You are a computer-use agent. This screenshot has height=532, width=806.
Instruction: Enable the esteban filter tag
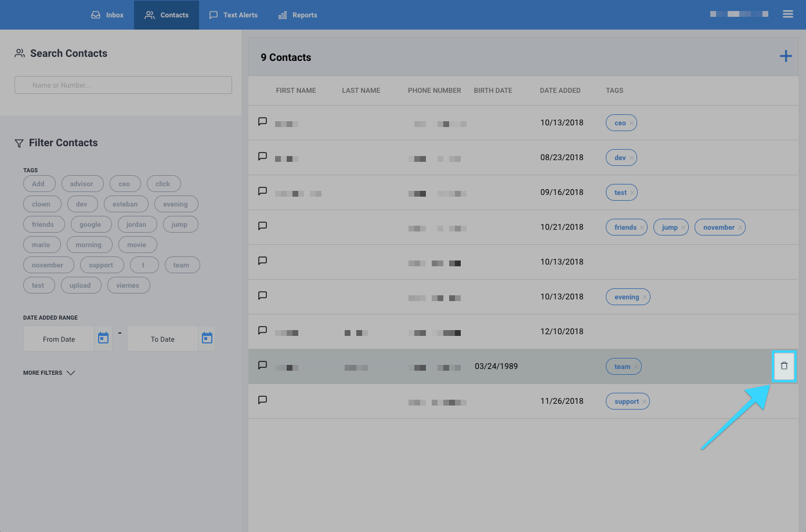126,204
